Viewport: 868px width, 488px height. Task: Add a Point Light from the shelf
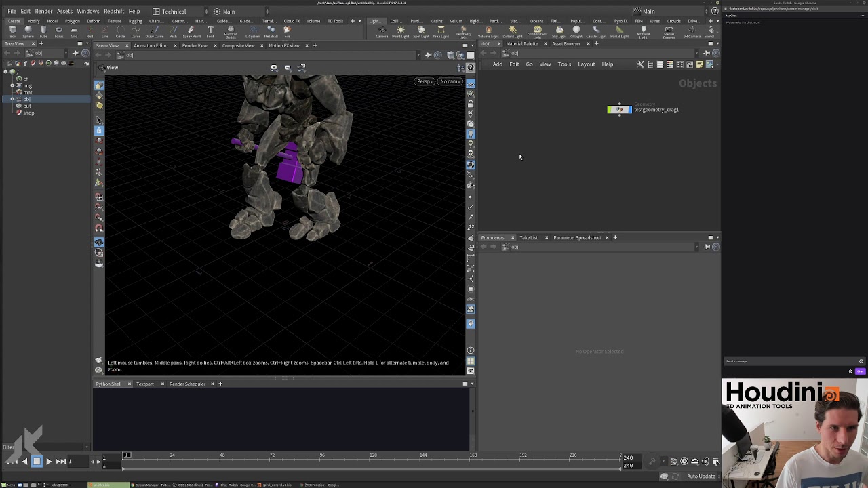(x=401, y=31)
